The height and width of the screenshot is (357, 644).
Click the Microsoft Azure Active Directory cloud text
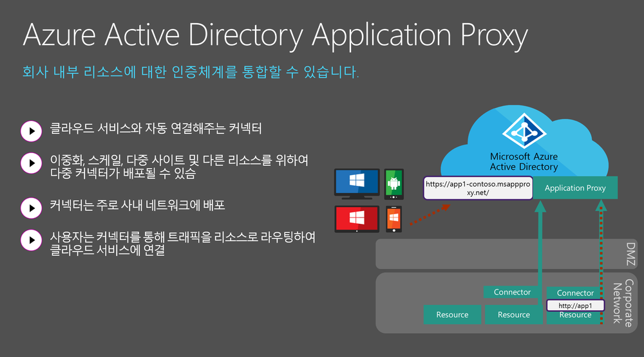[524, 161]
